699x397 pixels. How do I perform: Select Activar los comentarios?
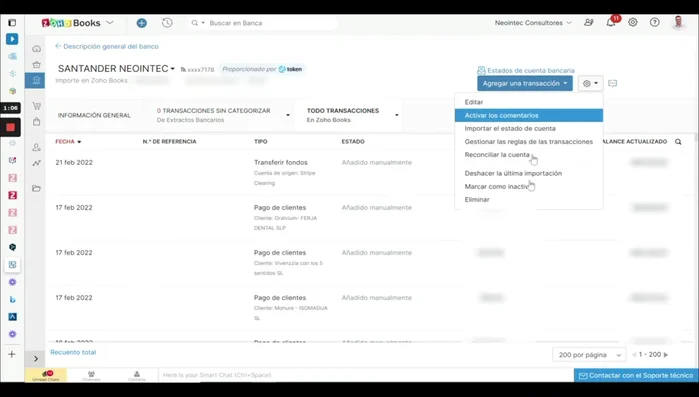pos(529,115)
